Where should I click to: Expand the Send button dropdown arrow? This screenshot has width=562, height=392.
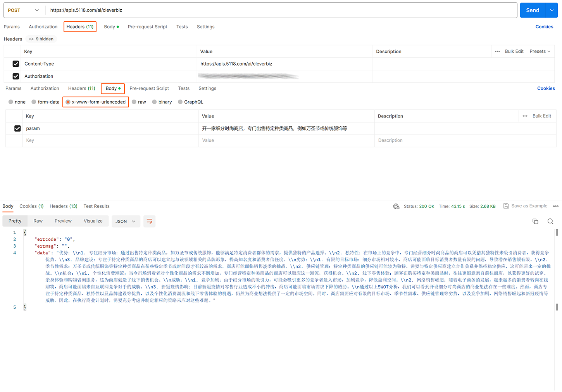552,10
